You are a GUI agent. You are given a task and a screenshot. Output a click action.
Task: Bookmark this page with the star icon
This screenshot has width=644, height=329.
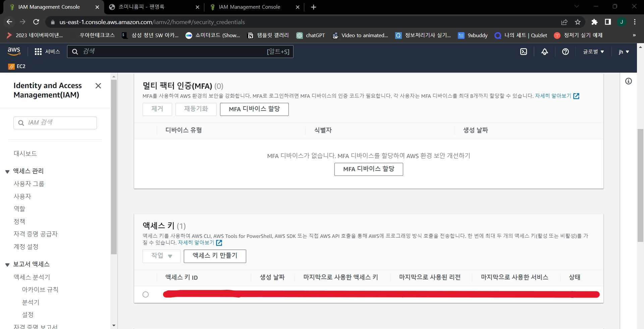pos(578,22)
